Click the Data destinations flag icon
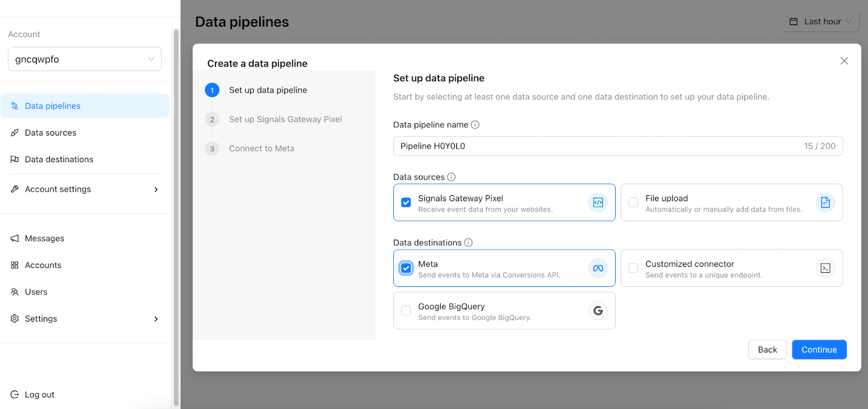Image resolution: width=868 pixels, height=409 pixels. point(15,159)
